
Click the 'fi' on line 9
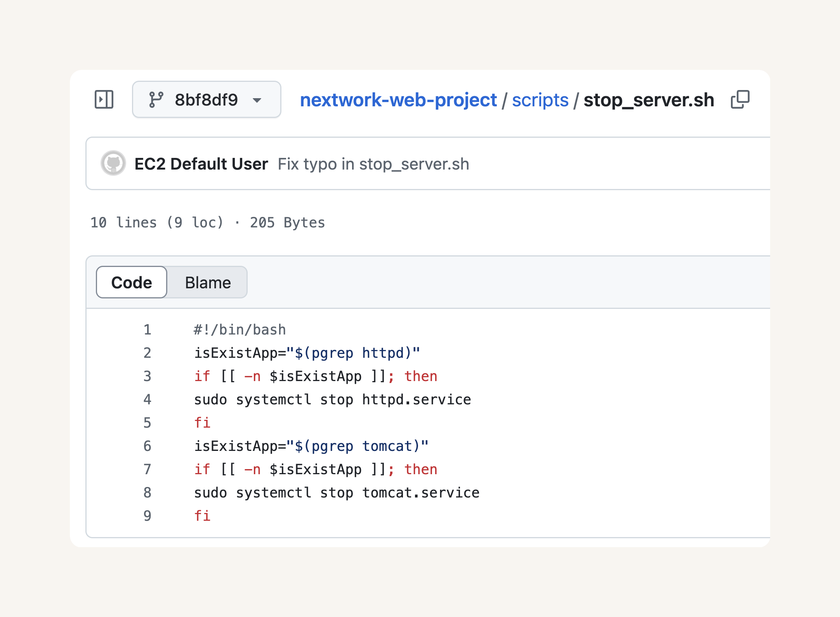pos(202,516)
